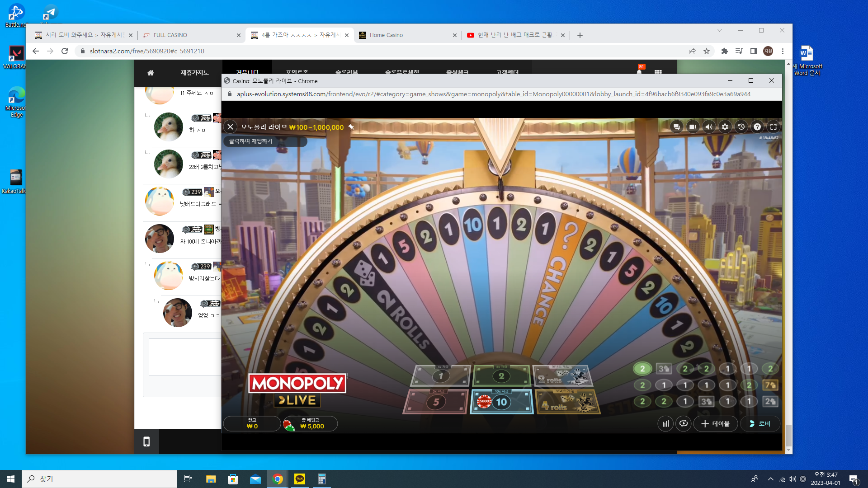Place bet on the 2 segment

[501, 376]
